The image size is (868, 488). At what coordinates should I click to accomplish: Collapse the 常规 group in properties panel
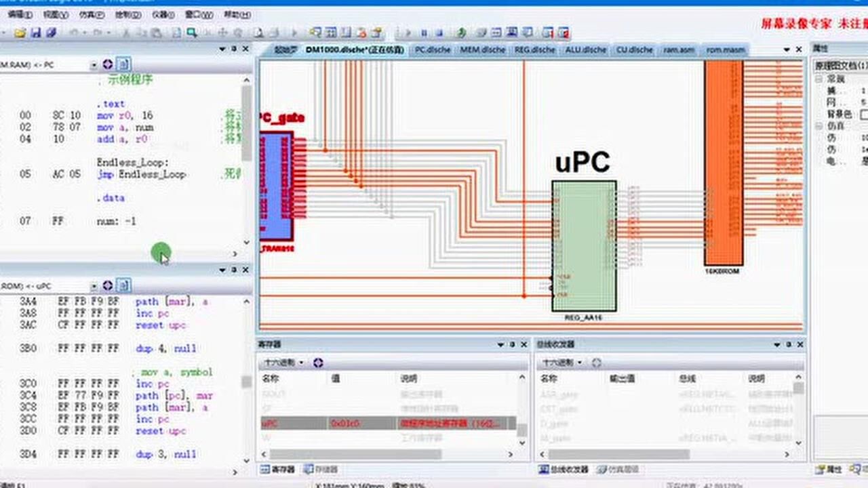819,79
